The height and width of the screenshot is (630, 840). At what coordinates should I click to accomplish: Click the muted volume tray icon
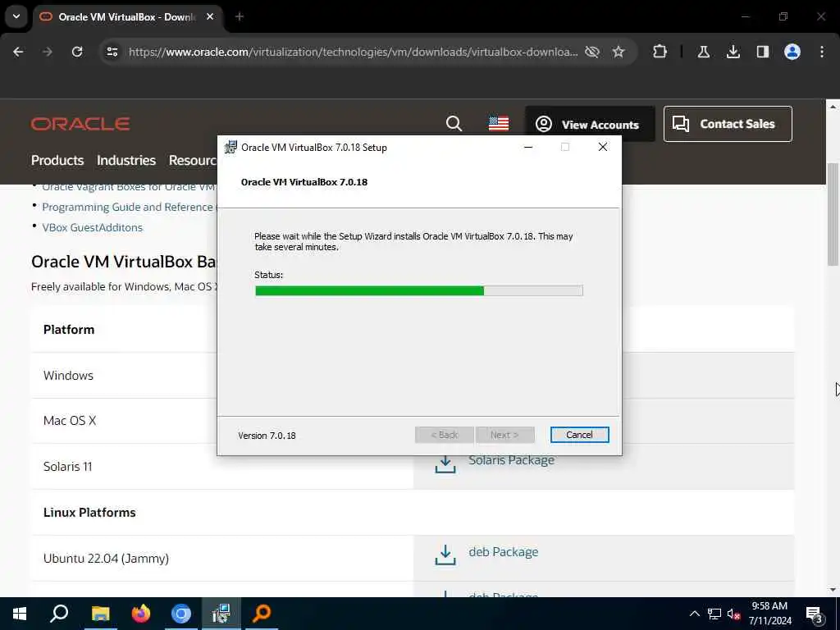pyautogui.click(x=733, y=614)
